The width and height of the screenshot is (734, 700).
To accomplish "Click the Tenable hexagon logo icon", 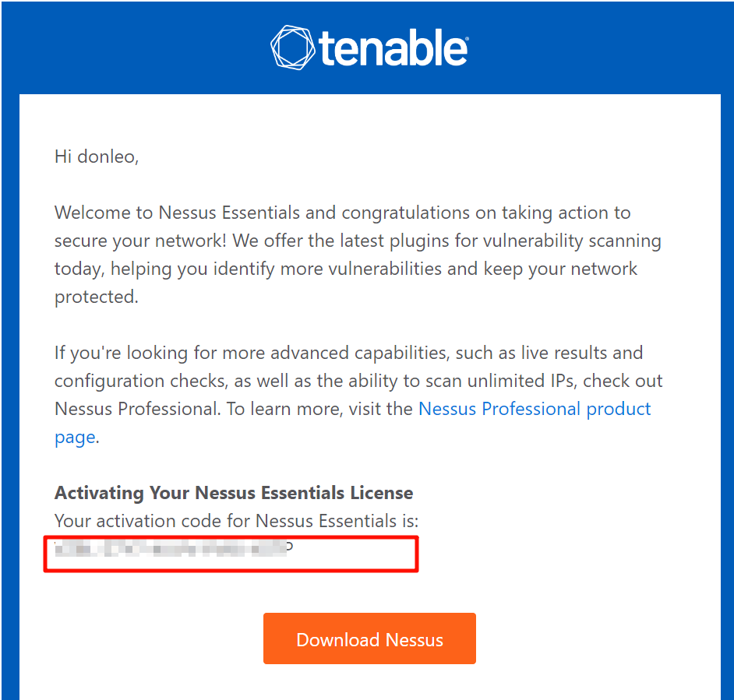I will coord(293,47).
